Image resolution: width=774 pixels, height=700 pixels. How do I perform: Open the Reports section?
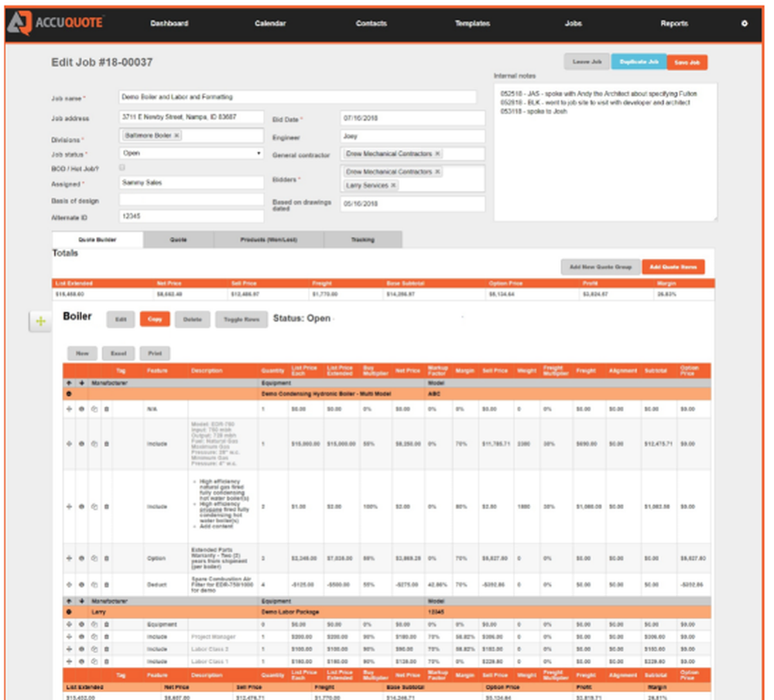click(674, 23)
